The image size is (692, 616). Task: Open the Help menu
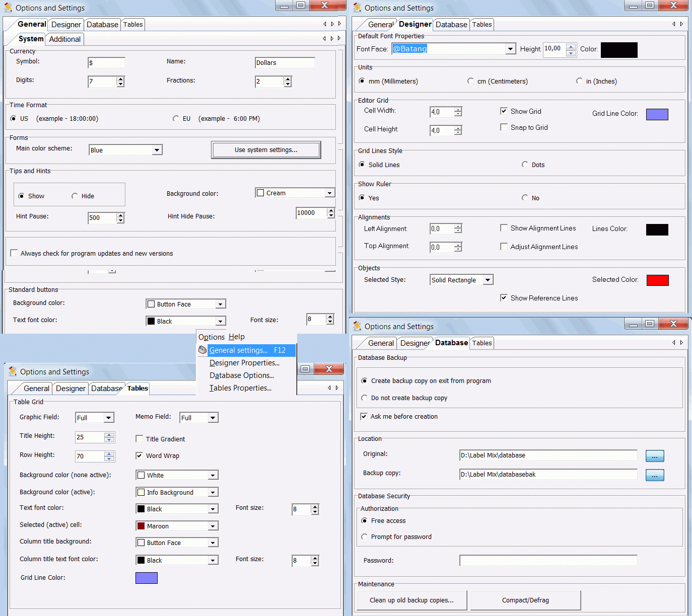tap(236, 337)
